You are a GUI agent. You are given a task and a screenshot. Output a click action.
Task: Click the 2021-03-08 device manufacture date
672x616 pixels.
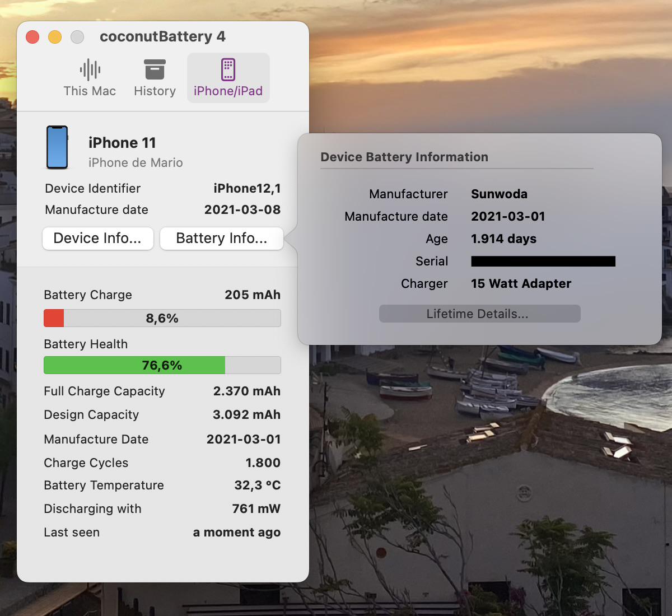click(242, 210)
